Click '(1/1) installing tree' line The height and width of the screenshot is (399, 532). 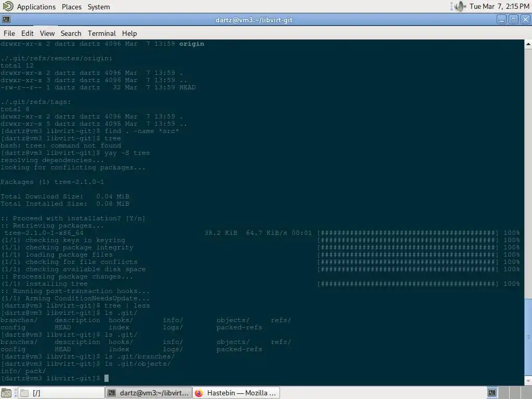point(44,284)
